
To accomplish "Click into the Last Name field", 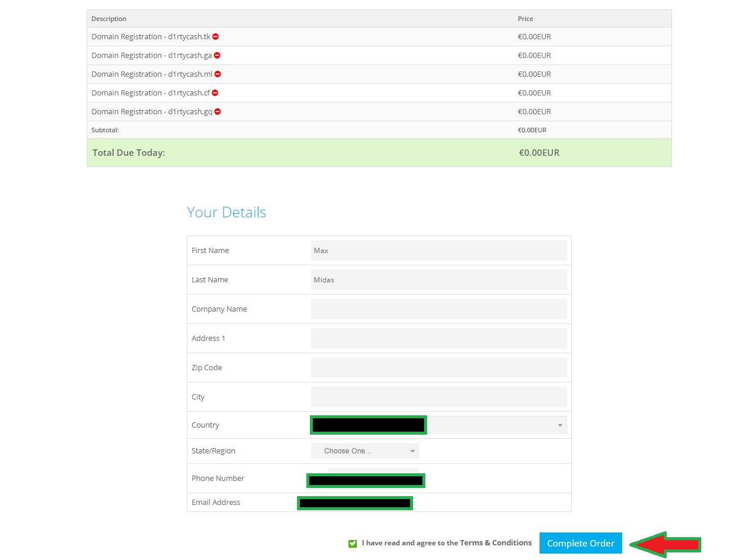I will (x=438, y=280).
